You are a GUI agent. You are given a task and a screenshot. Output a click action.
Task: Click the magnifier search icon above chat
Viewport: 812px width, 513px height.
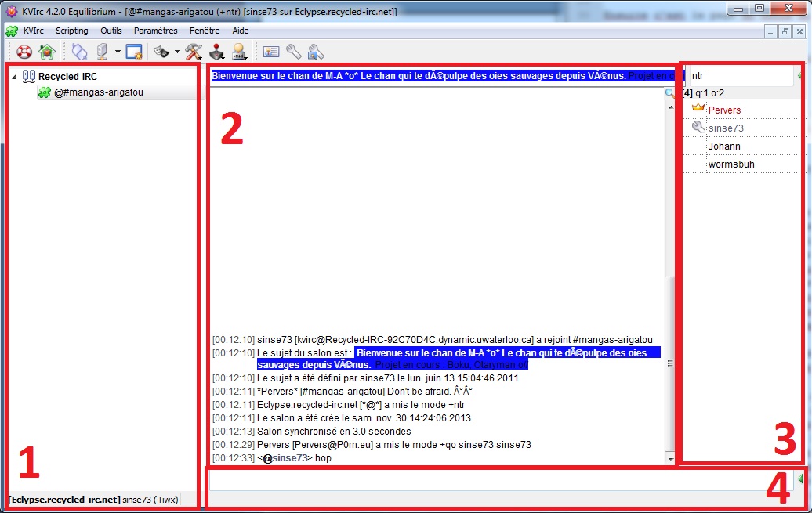[x=669, y=93]
